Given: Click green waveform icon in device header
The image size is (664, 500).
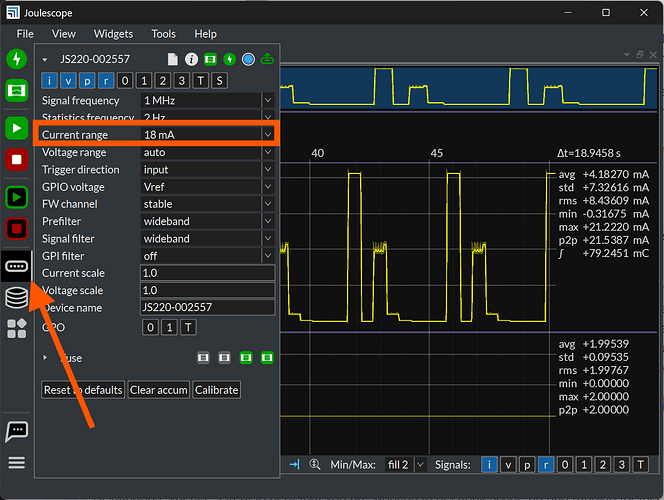Looking at the screenshot, I should [210, 59].
